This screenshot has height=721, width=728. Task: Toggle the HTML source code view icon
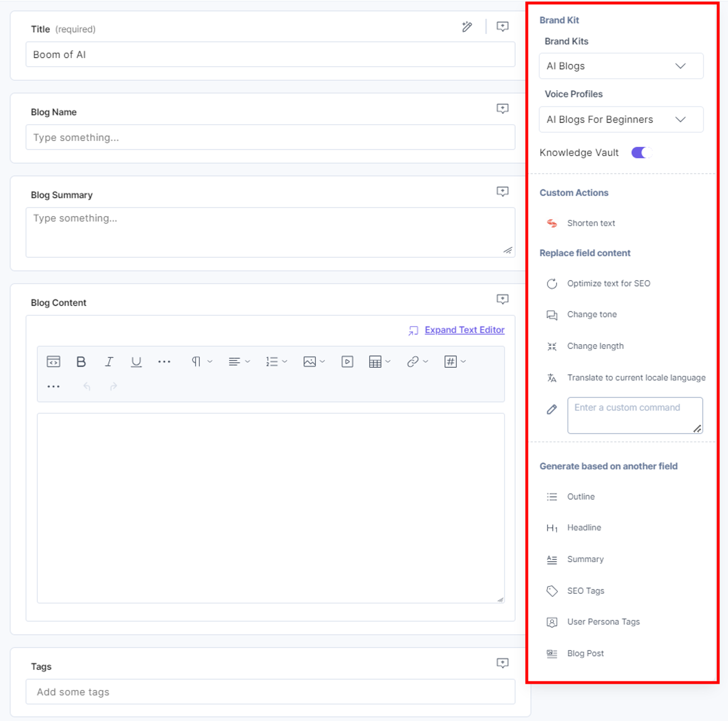(53, 362)
